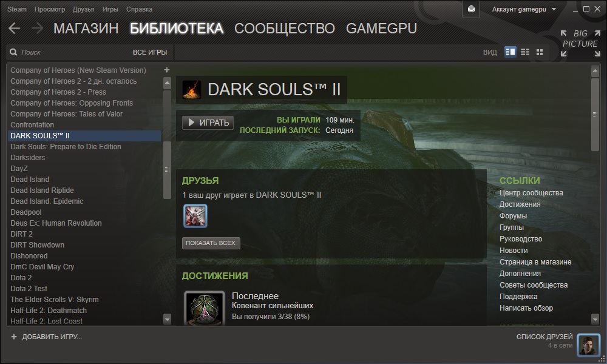Image resolution: width=607 pixels, height=364 pixels.
Task: Click ДОБАВИТЬ ИГРУ at bottom
Action: (52, 337)
